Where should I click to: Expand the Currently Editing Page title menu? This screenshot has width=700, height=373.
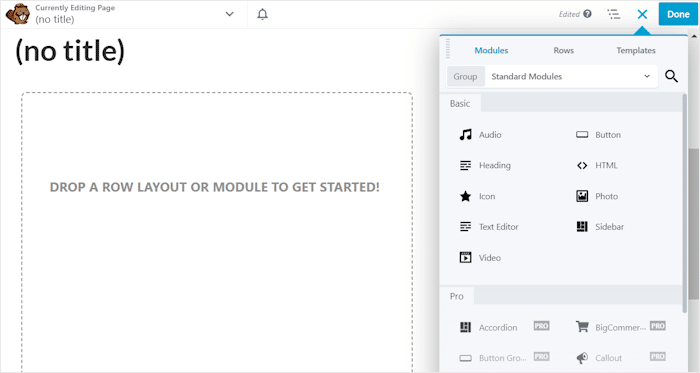tap(229, 14)
